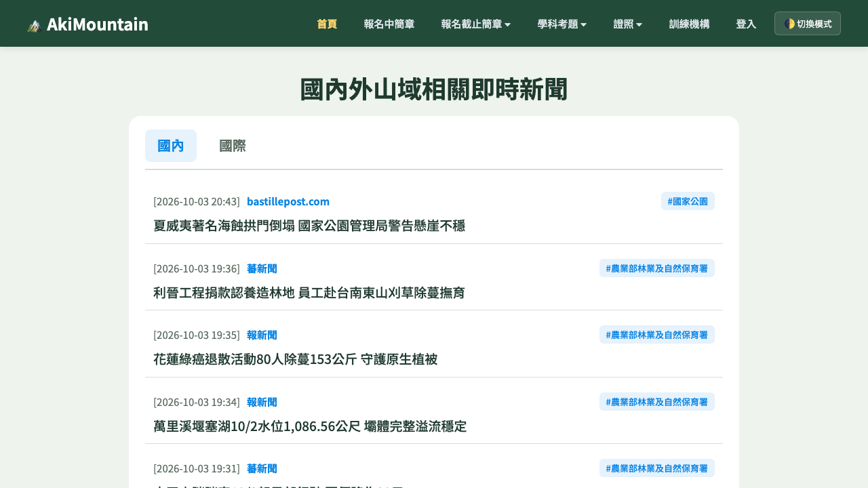Screen dimensions: 868x488
Task: Click the heading 國內外山域相關即時新聞
Action: pyautogui.click(x=434, y=89)
